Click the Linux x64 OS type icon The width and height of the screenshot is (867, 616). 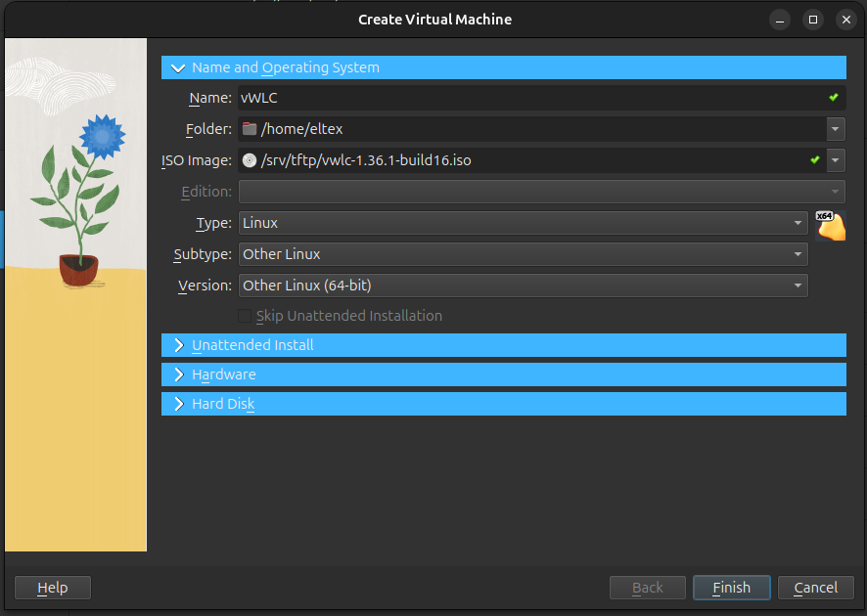(x=831, y=225)
